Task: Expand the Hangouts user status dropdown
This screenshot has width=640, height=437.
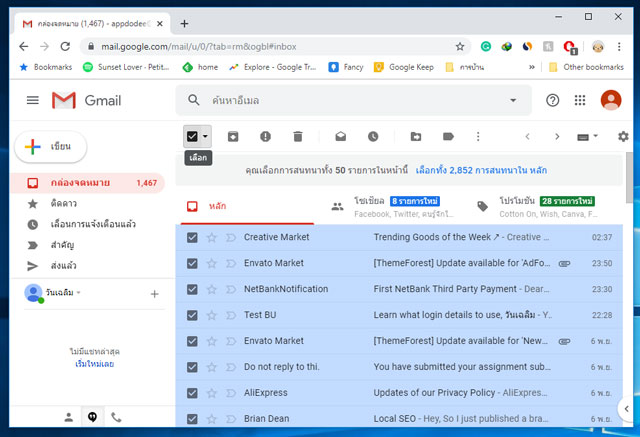Action: point(78,293)
